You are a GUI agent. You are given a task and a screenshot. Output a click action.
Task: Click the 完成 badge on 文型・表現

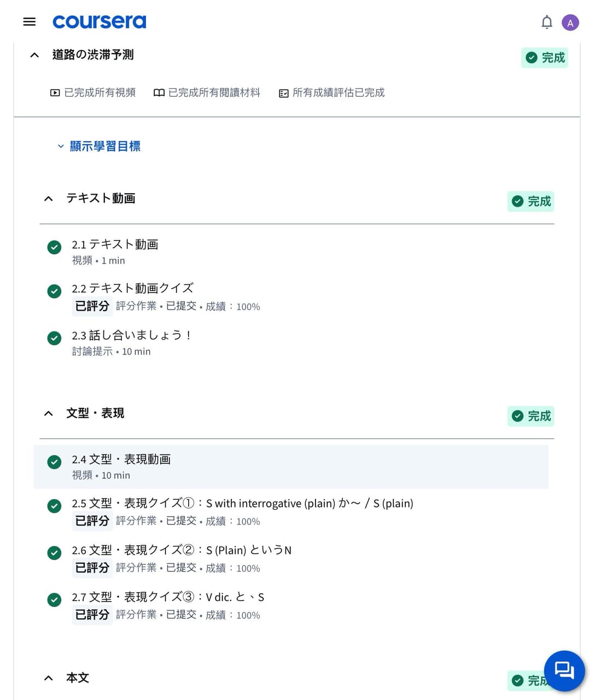(x=530, y=416)
